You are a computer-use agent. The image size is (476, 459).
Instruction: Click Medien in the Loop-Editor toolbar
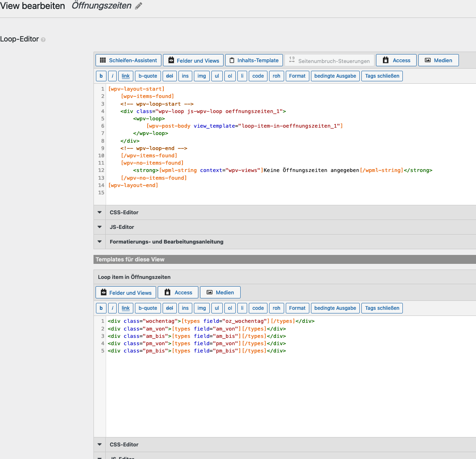438,60
